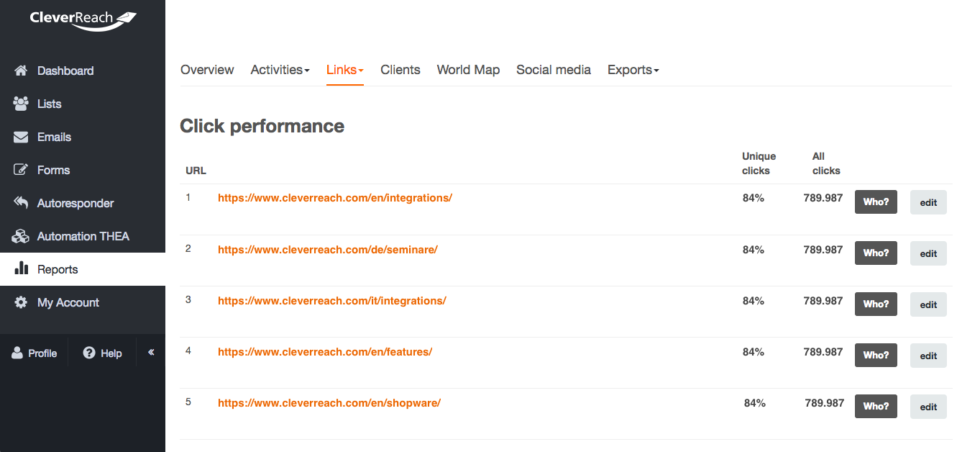The width and height of the screenshot is (980, 452).
Task: Click the Automation THEA cubes icon
Action: point(21,236)
